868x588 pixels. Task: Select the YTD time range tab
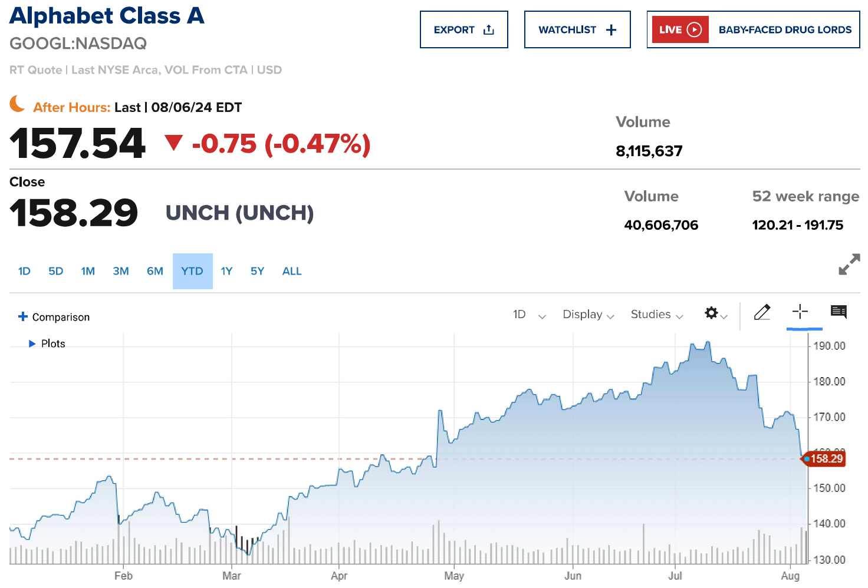coord(192,271)
